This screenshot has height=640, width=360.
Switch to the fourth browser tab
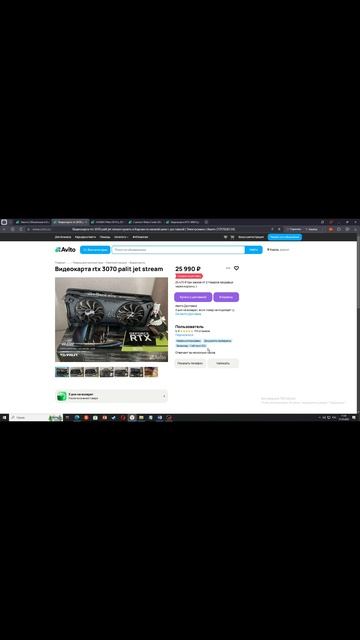145,222
